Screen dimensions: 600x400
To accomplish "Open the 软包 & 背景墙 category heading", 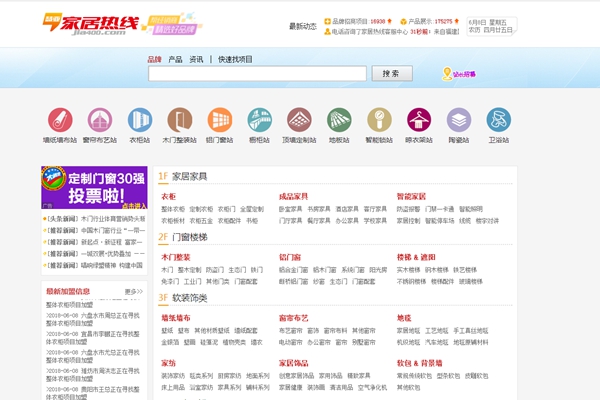I will [420, 363].
